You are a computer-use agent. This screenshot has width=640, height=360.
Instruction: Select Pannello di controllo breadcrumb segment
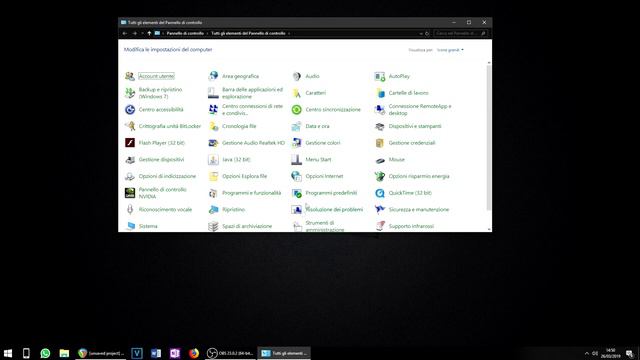point(185,33)
